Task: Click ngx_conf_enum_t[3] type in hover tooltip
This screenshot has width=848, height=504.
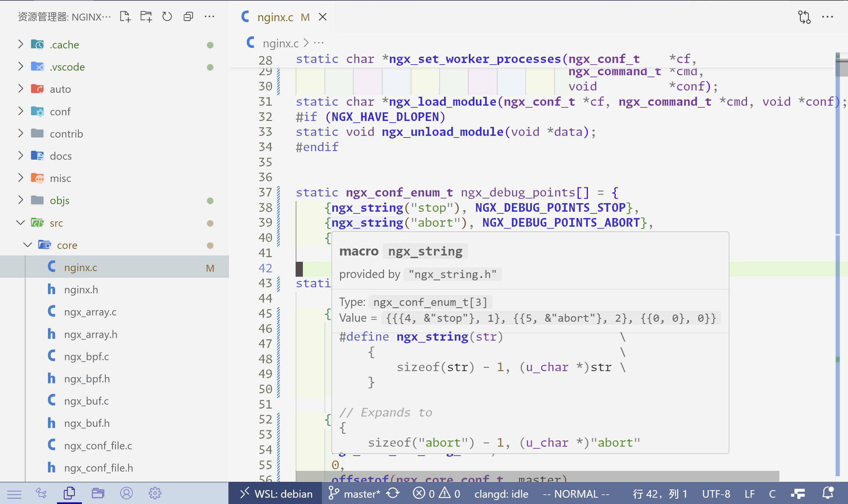Action: 430,302
